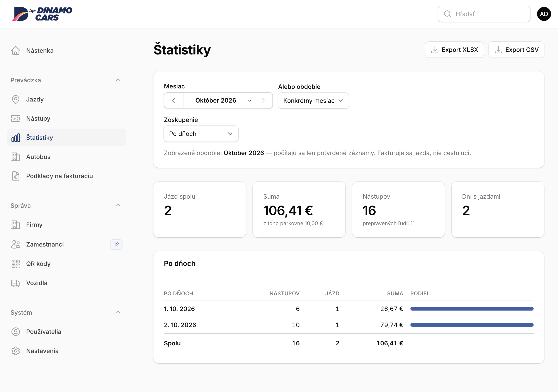
Task: Go to the next month
Action: coord(263,101)
